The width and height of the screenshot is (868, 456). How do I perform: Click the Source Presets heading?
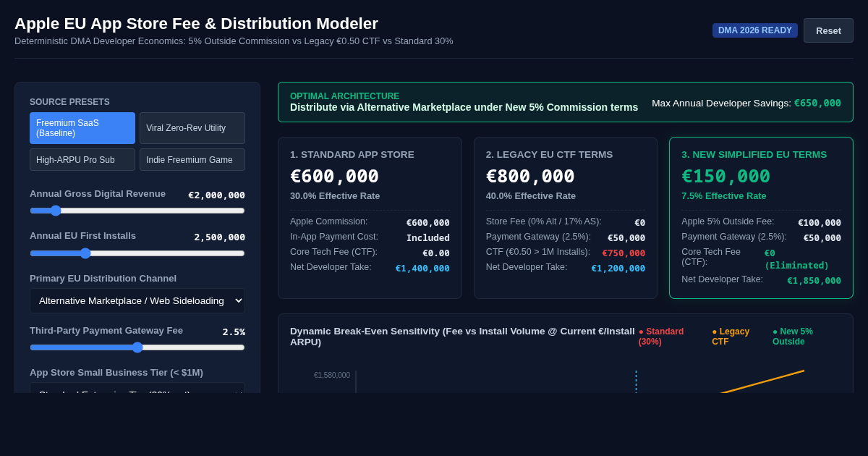[x=69, y=102]
